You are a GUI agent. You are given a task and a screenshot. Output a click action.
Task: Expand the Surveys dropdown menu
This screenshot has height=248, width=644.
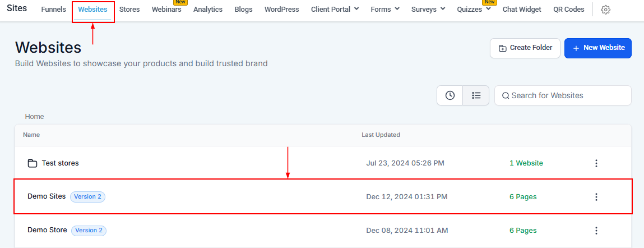(x=428, y=10)
